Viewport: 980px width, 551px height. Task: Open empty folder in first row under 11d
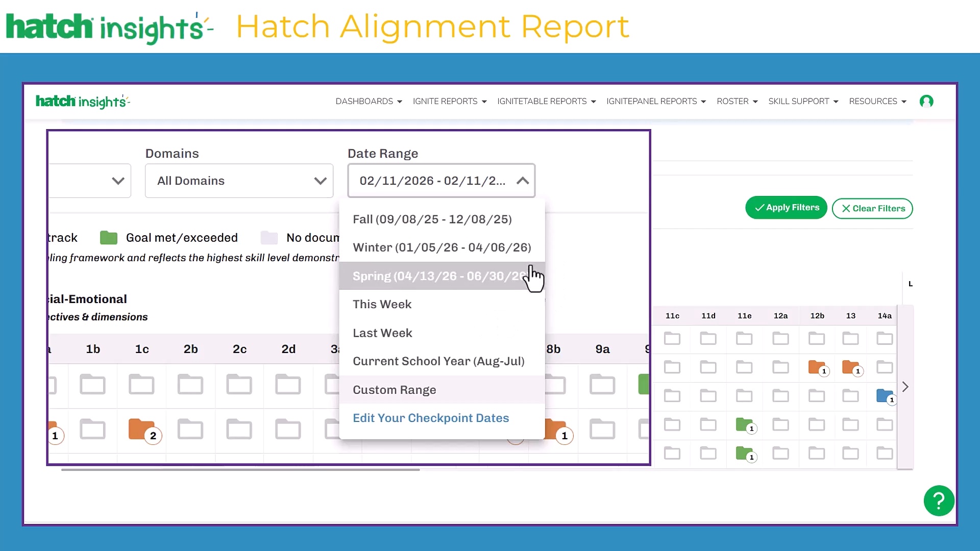pyautogui.click(x=708, y=338)
